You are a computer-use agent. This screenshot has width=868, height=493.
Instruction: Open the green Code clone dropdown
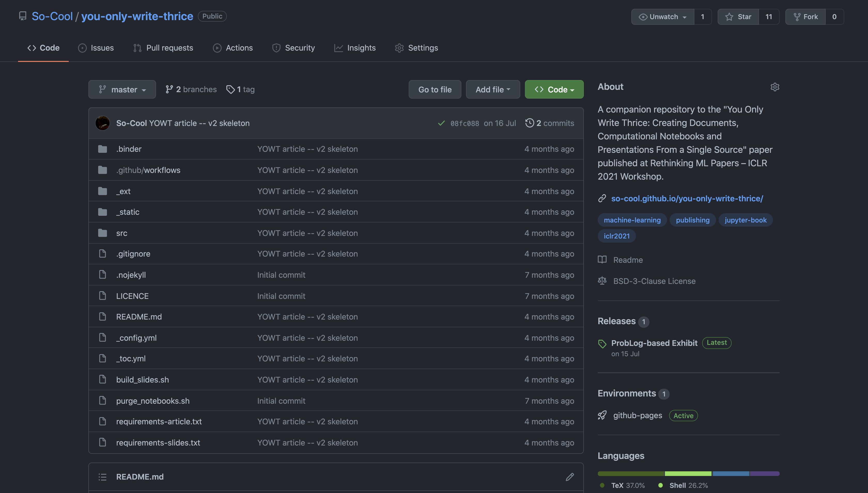coord(554,89)
